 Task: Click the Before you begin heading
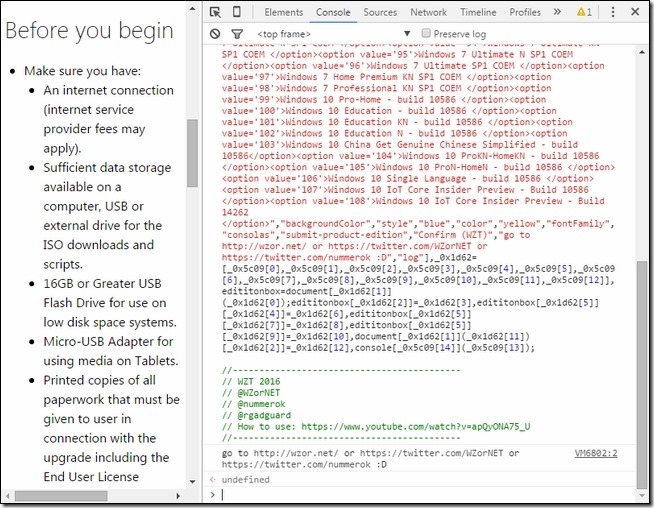[x=89, y=30]
